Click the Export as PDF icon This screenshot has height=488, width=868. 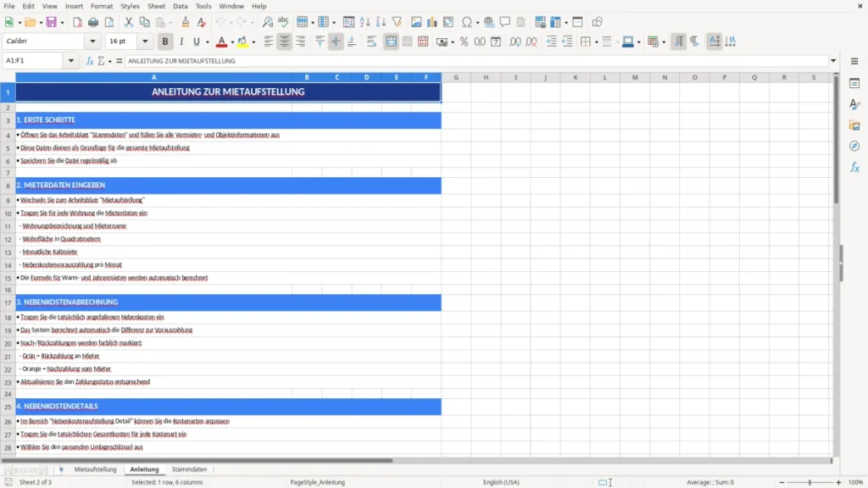tap(77, 22)
